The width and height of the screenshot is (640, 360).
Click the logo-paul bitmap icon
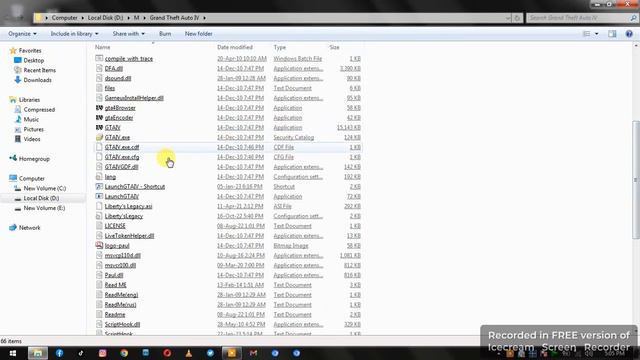[99, 245]
